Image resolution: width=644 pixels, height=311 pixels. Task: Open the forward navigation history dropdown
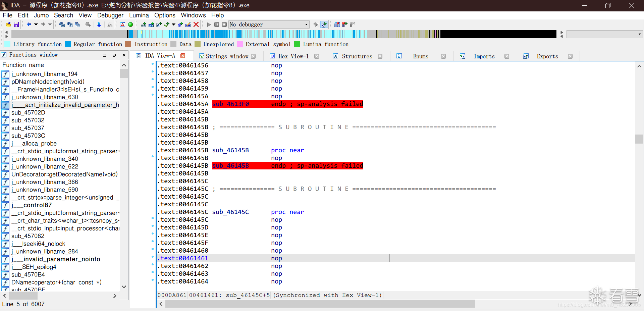click(50, 24)
